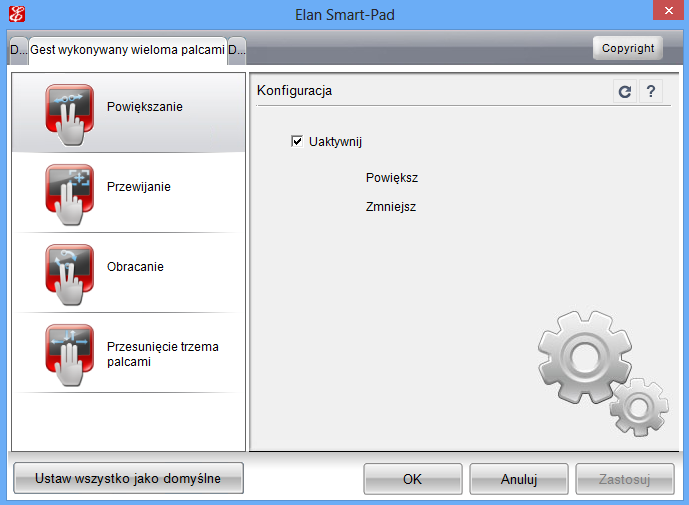The height and width of the screenshot is (505, 689).
Task: Select the three-finger swipe gesture icon
Action: tap(69, 355)
